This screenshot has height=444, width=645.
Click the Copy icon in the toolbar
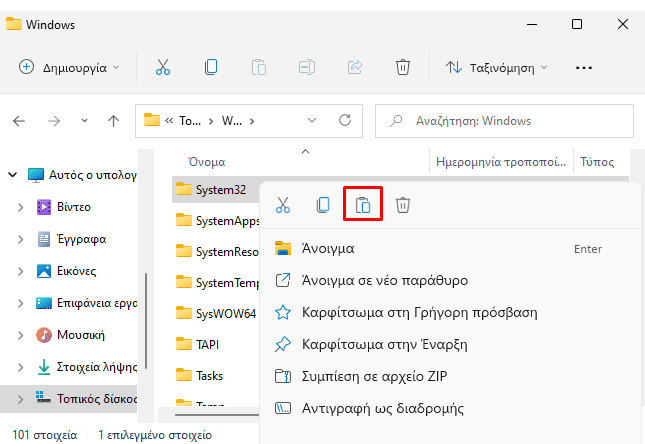coord(211,67)
